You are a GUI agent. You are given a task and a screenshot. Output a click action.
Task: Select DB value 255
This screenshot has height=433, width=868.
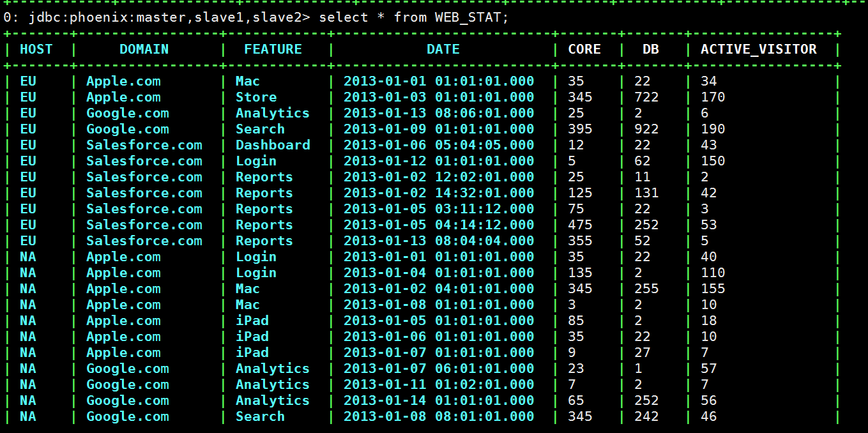646,289
